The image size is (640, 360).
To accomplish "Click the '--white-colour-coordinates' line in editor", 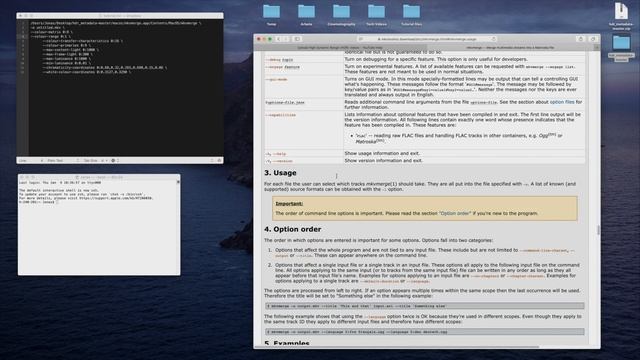I will click(x=87, y=72).
